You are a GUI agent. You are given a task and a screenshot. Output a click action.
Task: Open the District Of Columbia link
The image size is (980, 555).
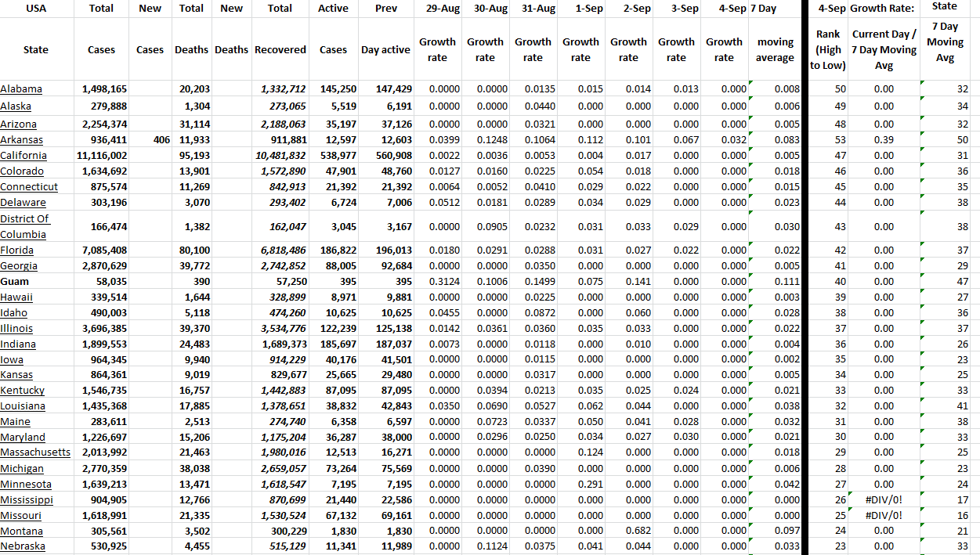pyautogui.click(x=24, y=226)
